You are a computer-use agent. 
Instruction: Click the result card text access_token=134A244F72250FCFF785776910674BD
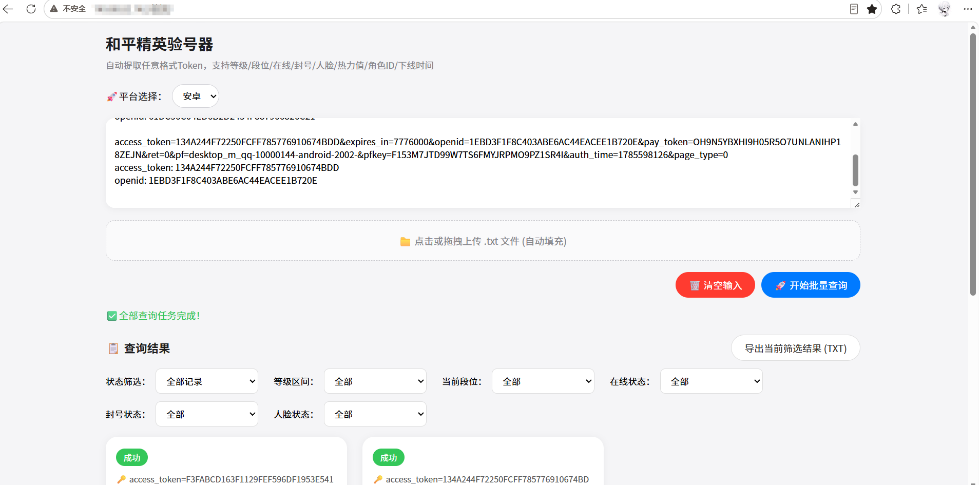[x=487, y=479]
